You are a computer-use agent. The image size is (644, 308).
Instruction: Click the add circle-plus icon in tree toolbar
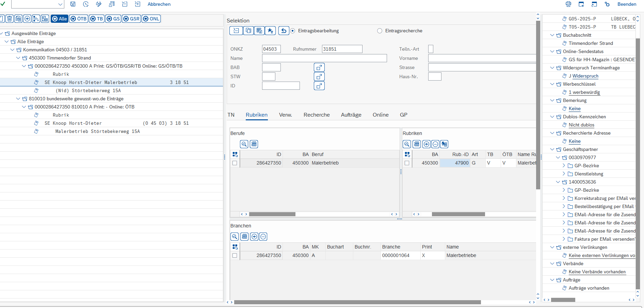(27, 19)
